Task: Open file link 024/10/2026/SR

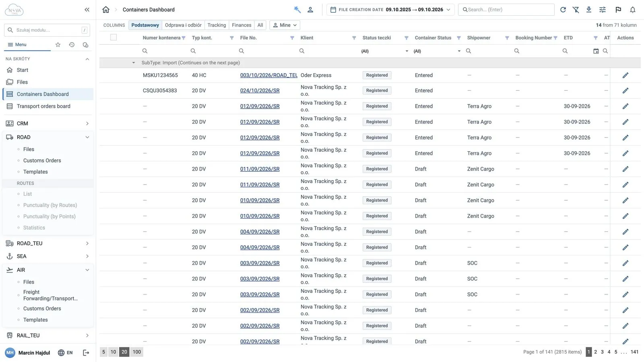Action: tap(260, 90)
